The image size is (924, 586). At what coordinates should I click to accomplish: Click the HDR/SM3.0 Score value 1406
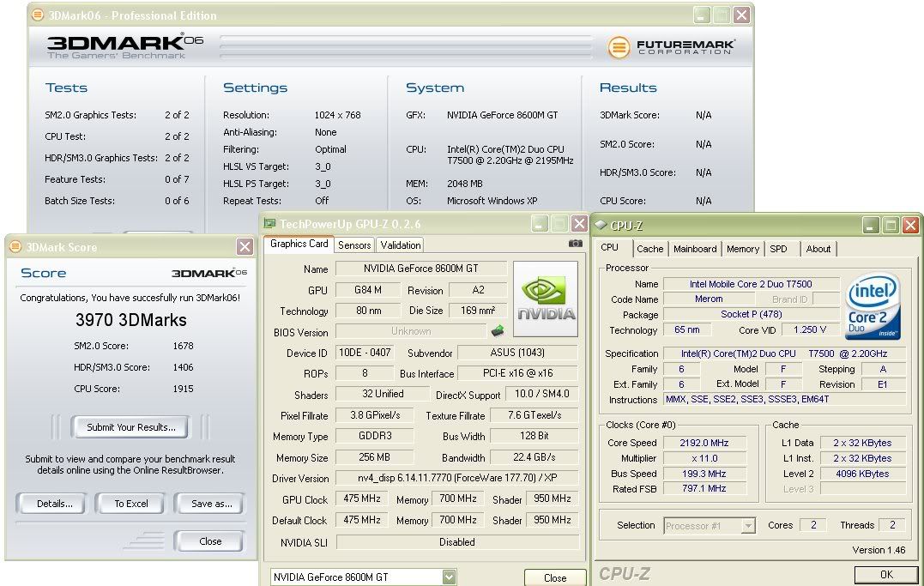tap(183, 367)
